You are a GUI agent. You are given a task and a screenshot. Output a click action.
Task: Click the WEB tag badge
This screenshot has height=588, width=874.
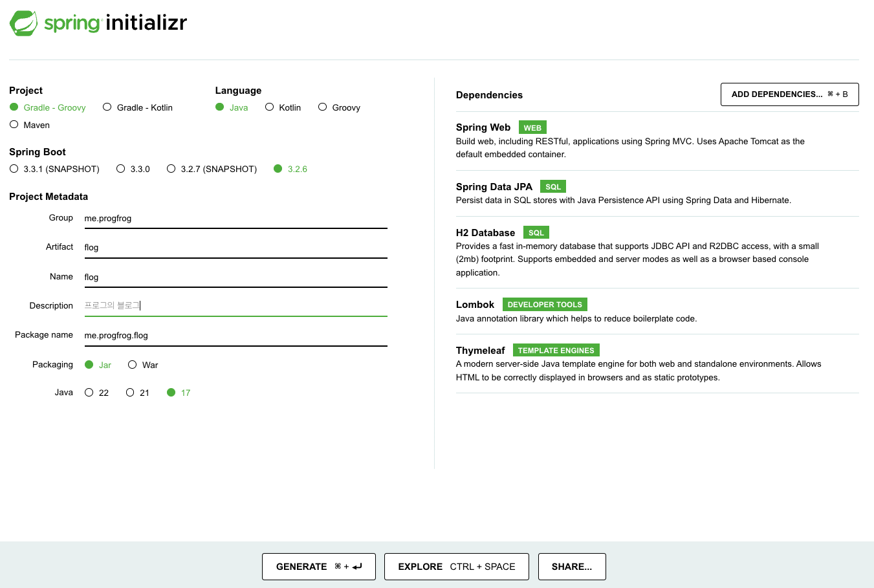532,127
